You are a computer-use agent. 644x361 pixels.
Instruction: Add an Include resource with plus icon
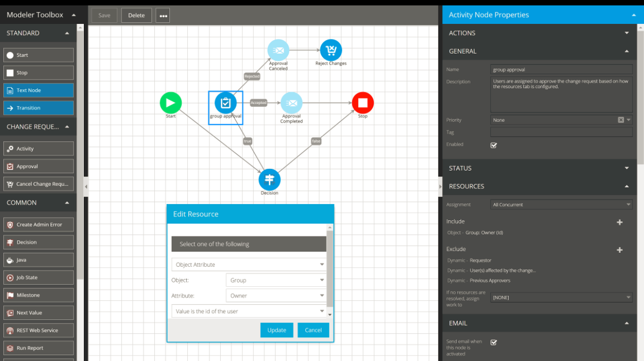(x=620, y=222)
